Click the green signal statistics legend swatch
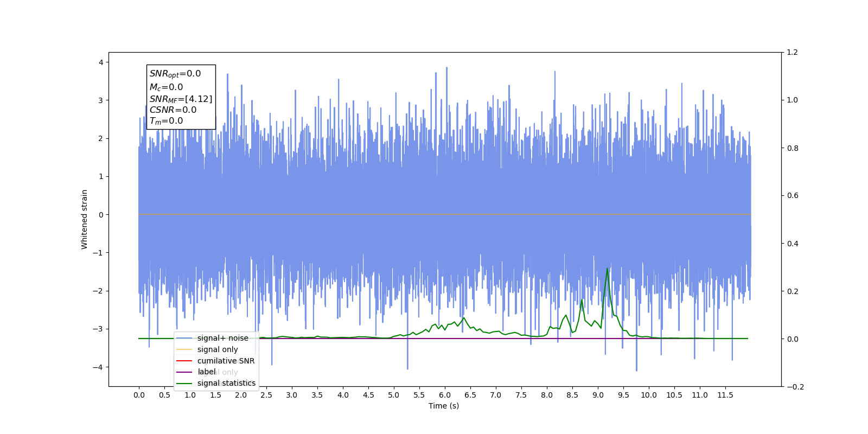Viewport: 868px width, 434px height. (x=184, y=383)
